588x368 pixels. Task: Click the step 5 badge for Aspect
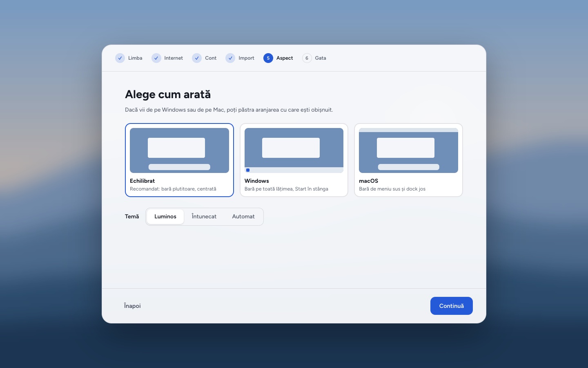point(268,58)
